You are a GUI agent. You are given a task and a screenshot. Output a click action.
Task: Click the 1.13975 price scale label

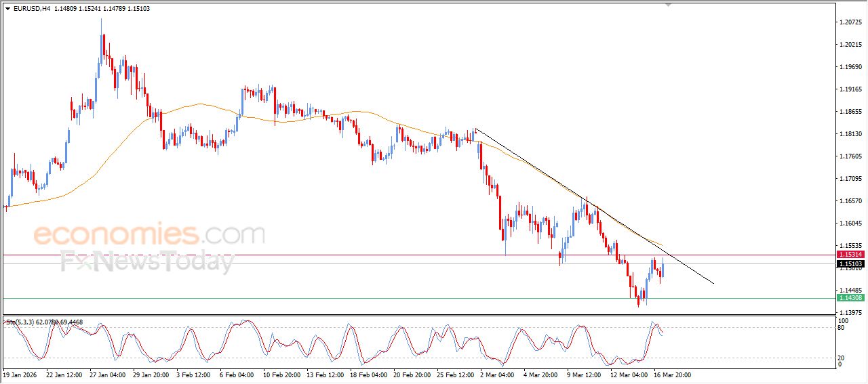tap(850, 312)
